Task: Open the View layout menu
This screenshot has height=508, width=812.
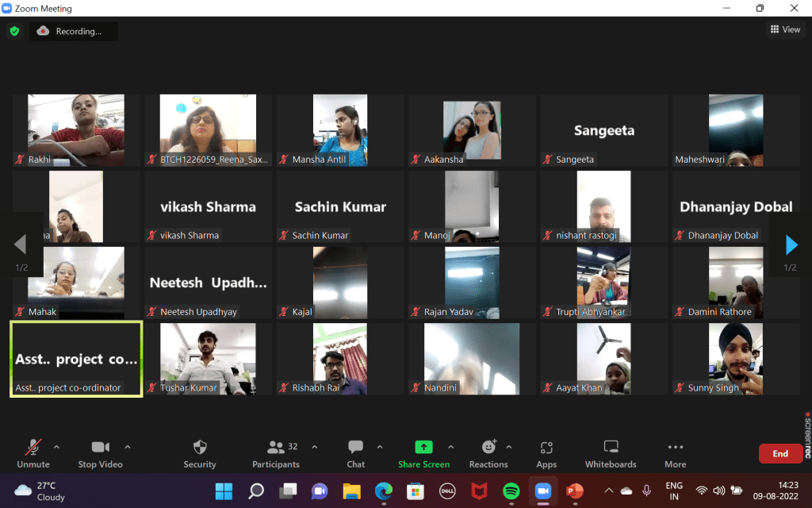Action: click(784, 29)
